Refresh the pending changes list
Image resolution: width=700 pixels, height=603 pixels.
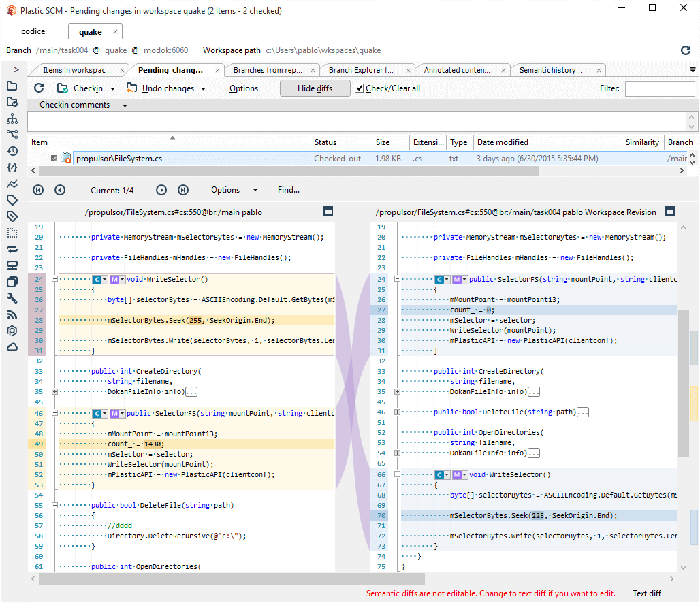tap(39, 88)
